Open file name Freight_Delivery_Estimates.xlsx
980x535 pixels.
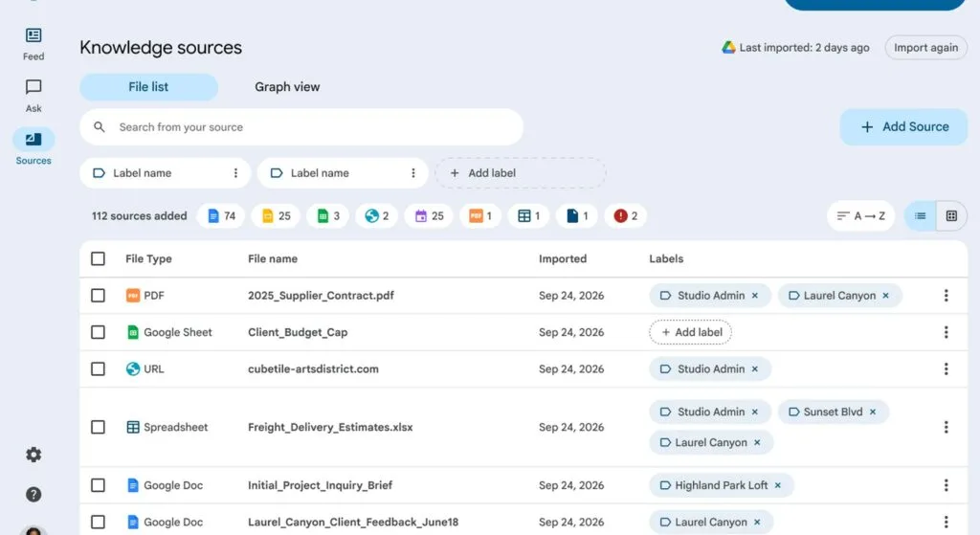330,428
